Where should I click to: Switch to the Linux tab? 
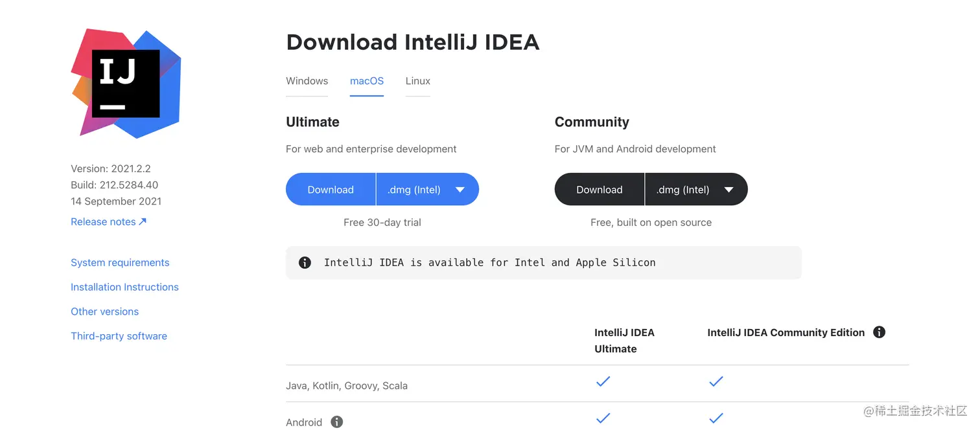click(418, 81)
